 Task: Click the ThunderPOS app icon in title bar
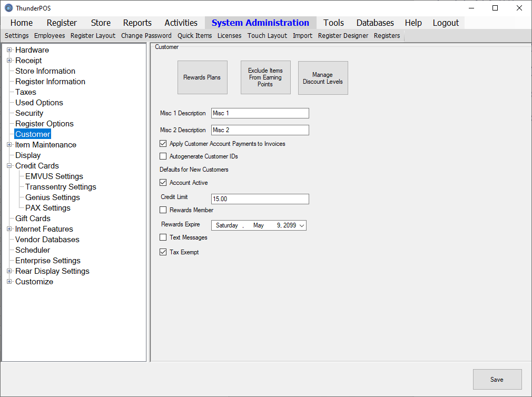click(x=8, y=8)
